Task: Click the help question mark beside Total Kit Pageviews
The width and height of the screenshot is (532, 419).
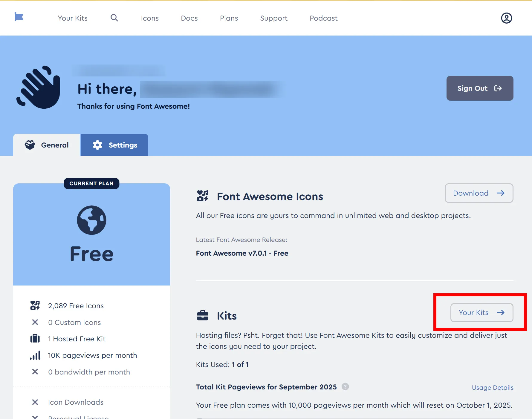Action: (345, 386)
